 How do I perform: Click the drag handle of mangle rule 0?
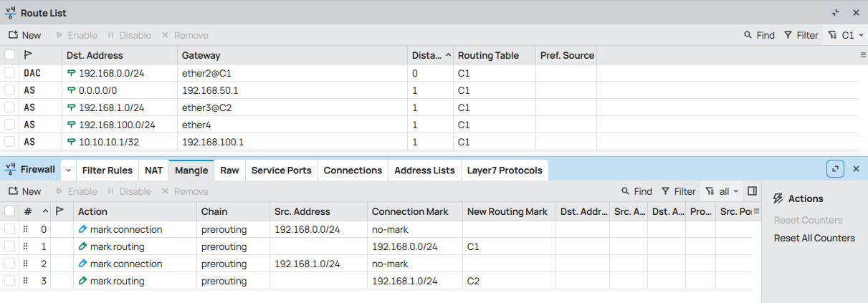(x=26, y=229)
